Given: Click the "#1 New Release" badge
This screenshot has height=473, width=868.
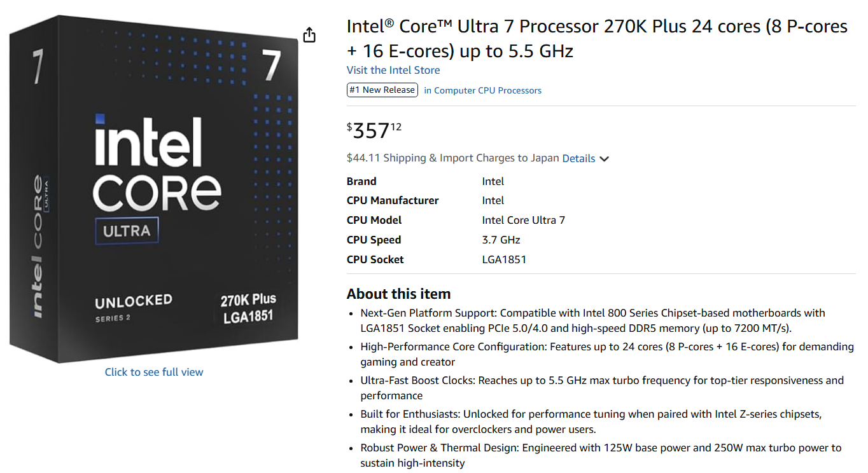Looking at the screenshot, I should point(382,90).
